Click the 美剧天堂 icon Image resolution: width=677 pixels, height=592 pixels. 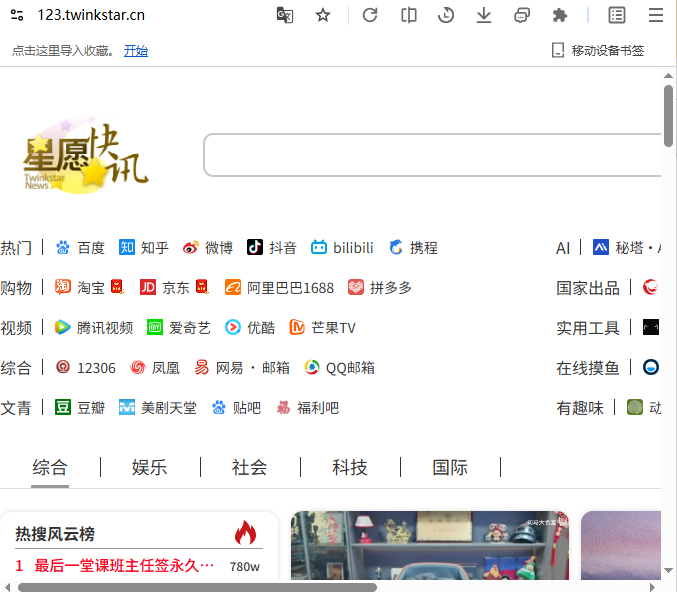[x=127, y=407]
